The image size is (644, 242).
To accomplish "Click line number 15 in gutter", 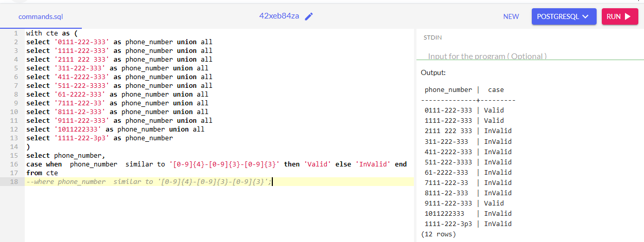I will click(14, 155).
